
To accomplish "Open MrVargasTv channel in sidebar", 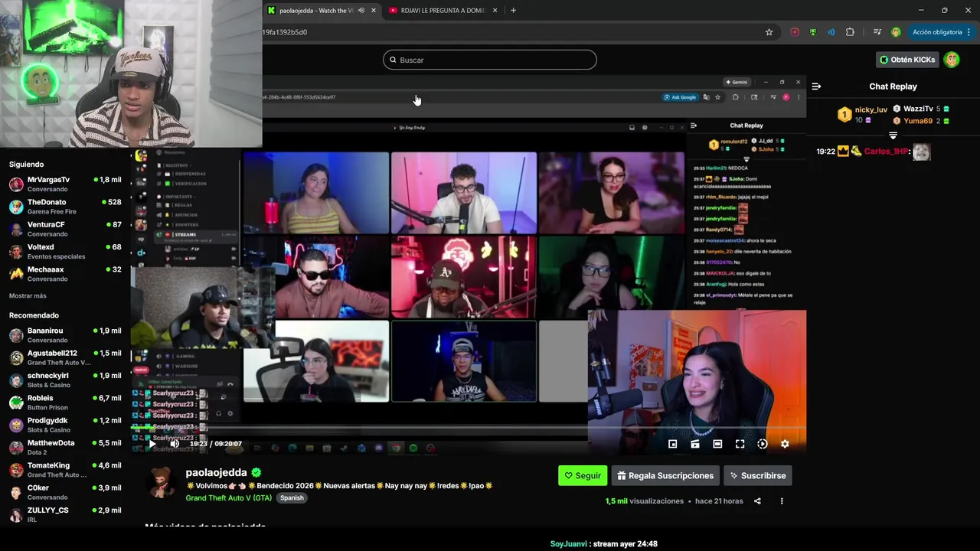I will pyautogui.click(x=65, y=184).
